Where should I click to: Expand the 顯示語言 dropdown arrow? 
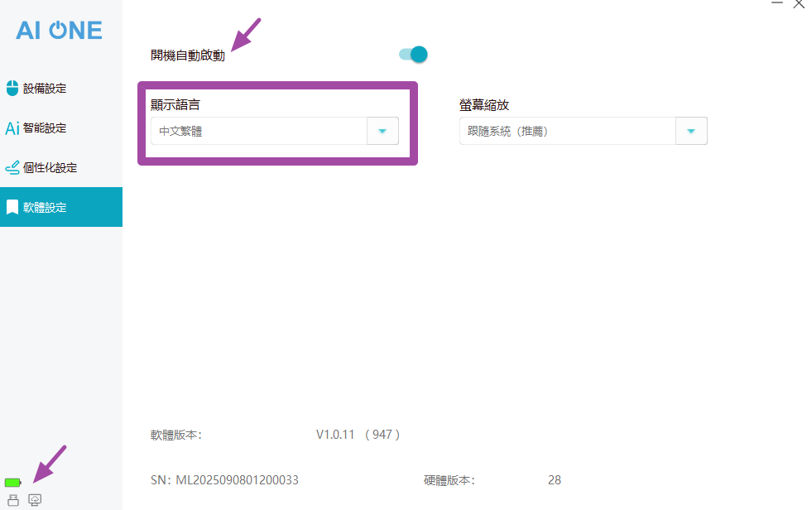click(382, 131)
